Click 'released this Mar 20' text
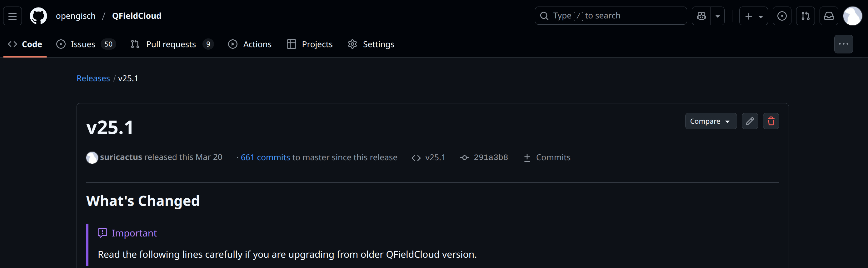Image resolution: width=868 pixels, height=268 pixels. tap(183, 157)
